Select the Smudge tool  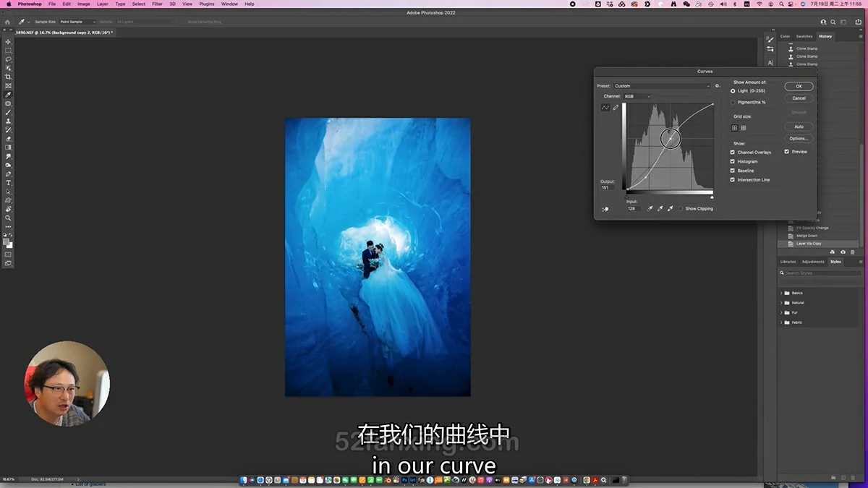[x=9, y=156]
